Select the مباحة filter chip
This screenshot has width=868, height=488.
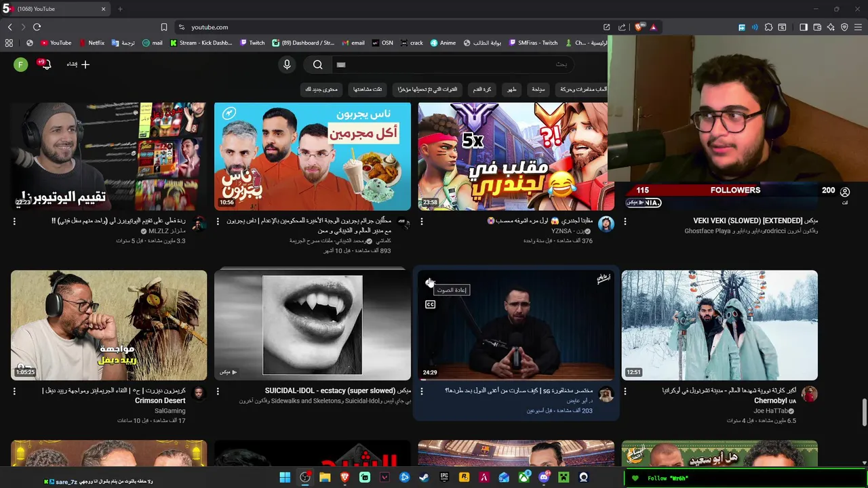click(538, 89)
